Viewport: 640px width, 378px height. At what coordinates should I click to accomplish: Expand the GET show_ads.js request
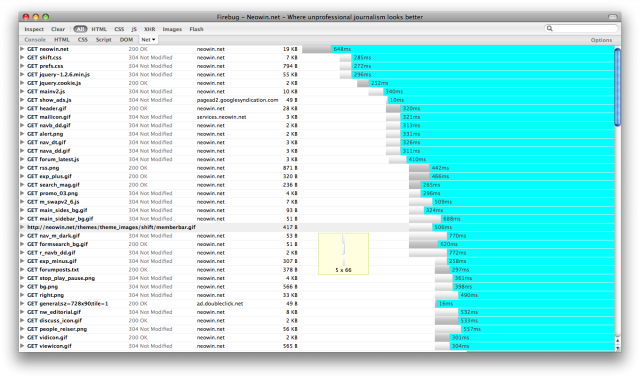tap(22, 100)
